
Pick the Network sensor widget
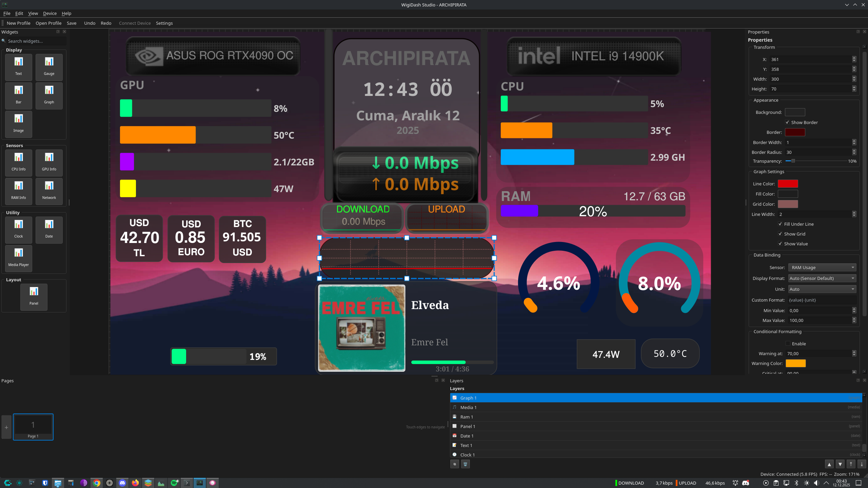point(49,191)
